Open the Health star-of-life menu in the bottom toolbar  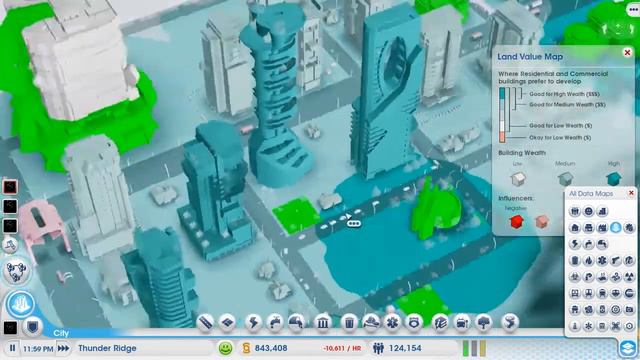(x=392, y=322)
